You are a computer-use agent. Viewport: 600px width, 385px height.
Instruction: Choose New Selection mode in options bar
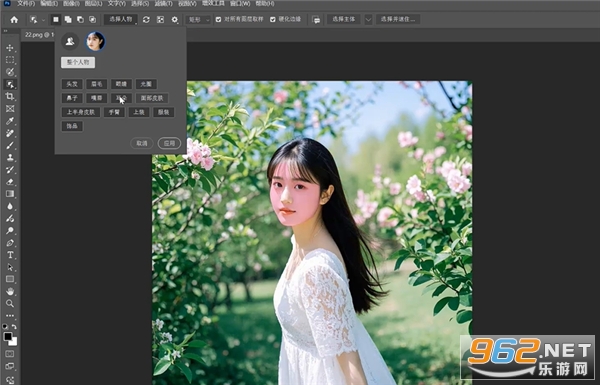56,19
